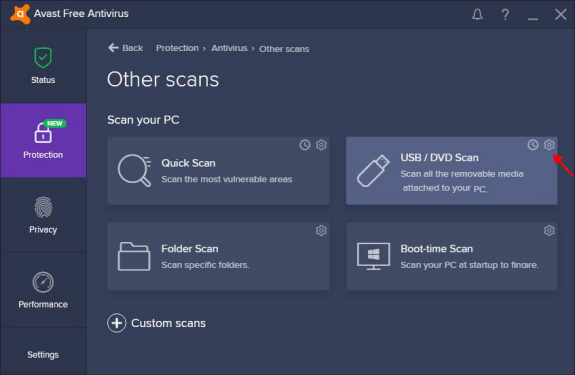The width and height of the screenshot is (575, 375).
Task: Open Custom scans
Action: coord(157,323)
